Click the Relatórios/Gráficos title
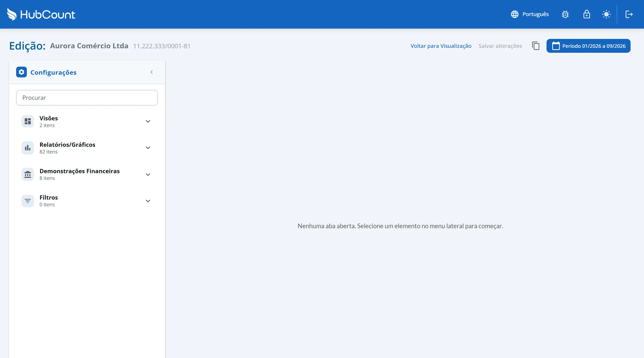Viewport: 644px width, 358px height. [67, 144]
